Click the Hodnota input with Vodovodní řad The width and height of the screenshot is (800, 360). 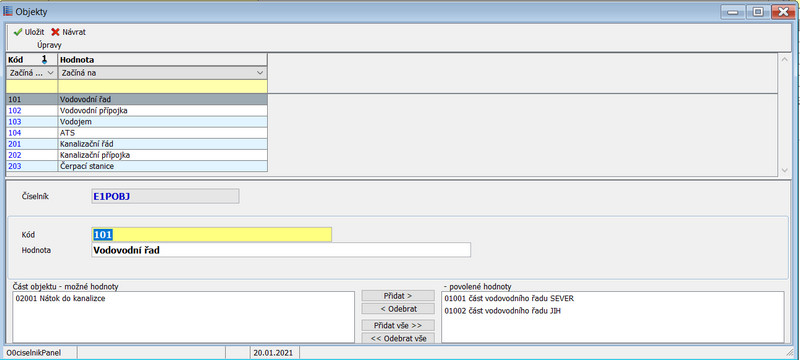[x=281, y=250]
